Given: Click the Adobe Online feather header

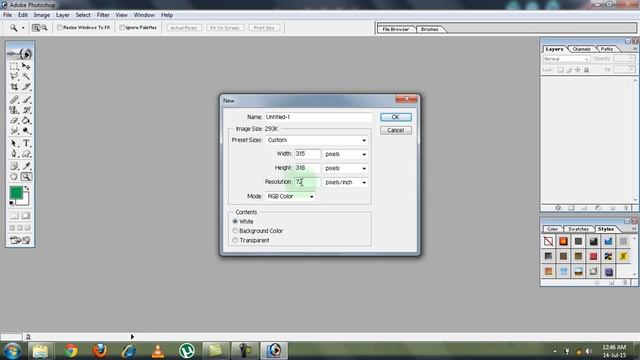Looking at the screenshot, I should [x=20, y=52].
